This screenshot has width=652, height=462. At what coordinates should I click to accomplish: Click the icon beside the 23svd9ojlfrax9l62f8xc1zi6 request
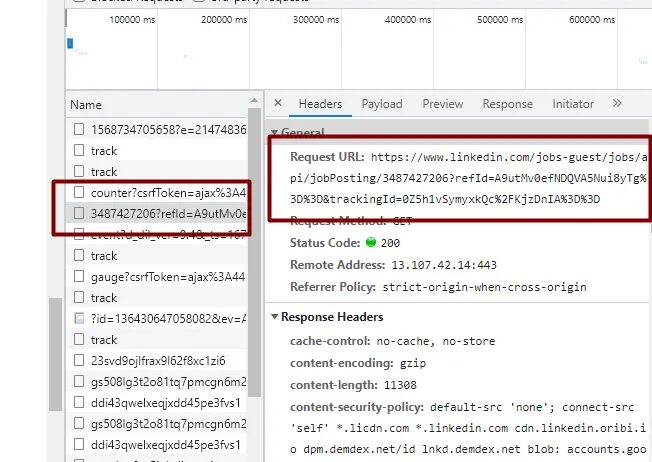[79, 360]
